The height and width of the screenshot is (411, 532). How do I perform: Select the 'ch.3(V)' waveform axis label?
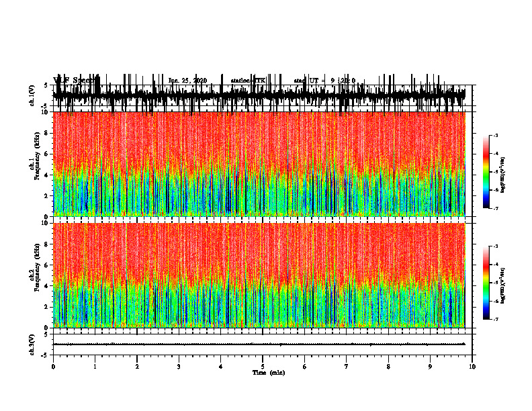(x=32, y=345)
